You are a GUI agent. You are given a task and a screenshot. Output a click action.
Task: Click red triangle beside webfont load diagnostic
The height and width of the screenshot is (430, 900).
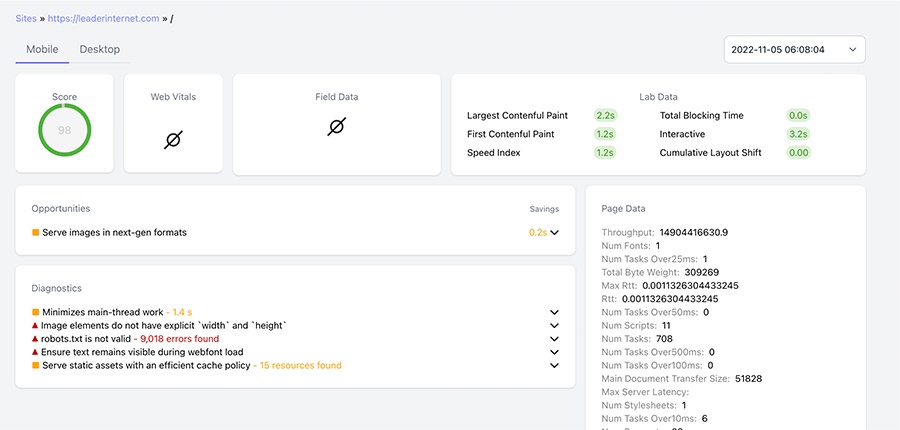(x=36, y=352)
